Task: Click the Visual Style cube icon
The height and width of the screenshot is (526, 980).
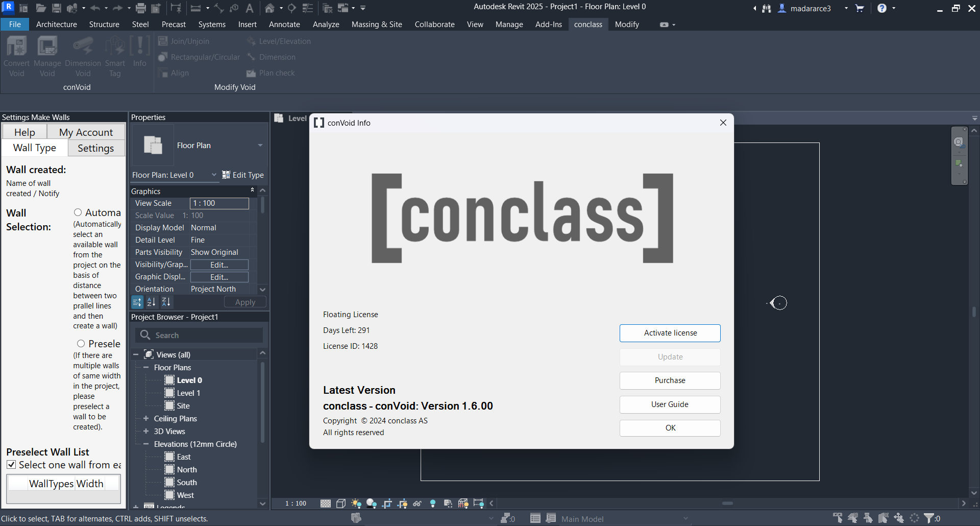Action: point(341,504)
